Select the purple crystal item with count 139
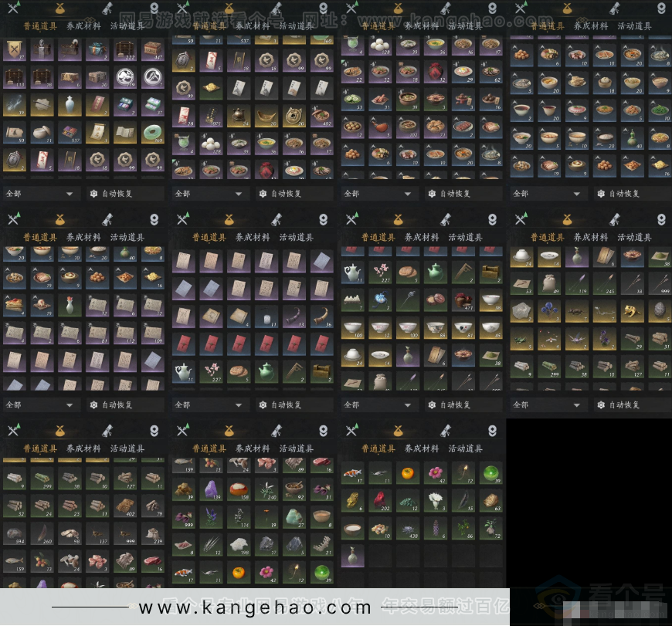This screenshot has width=672, height=626. (x=211, y=489)
